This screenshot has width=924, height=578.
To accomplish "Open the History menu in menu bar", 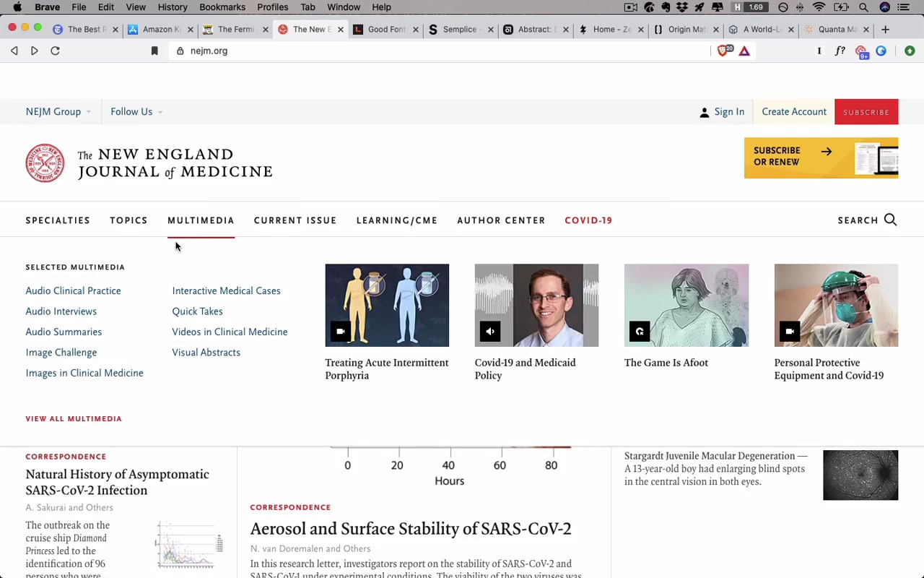I will pos(173,7).
